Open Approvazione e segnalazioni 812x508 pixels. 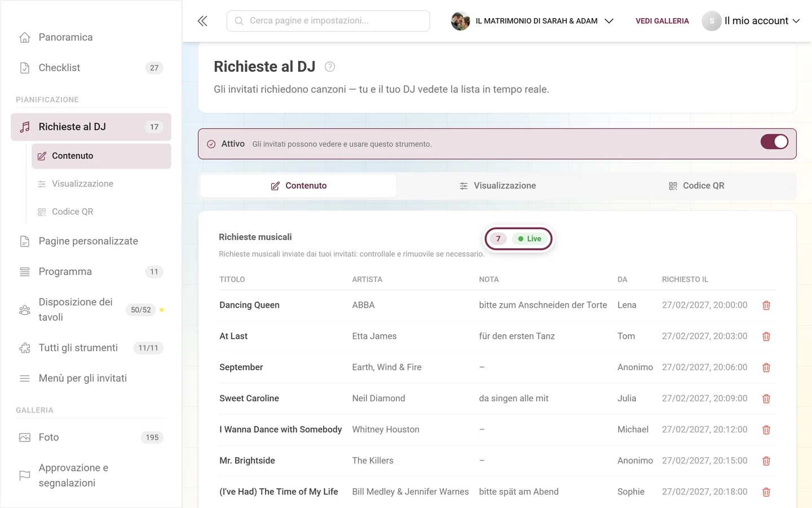pos(91,475)
